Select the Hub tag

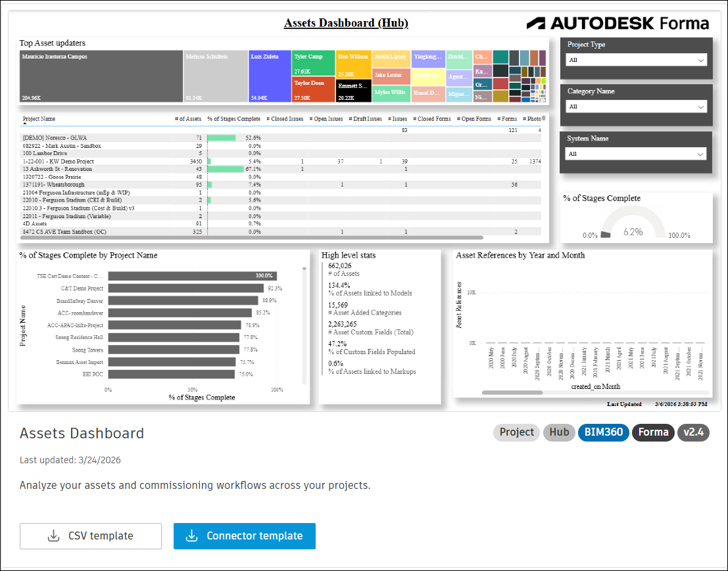point(559,432)
